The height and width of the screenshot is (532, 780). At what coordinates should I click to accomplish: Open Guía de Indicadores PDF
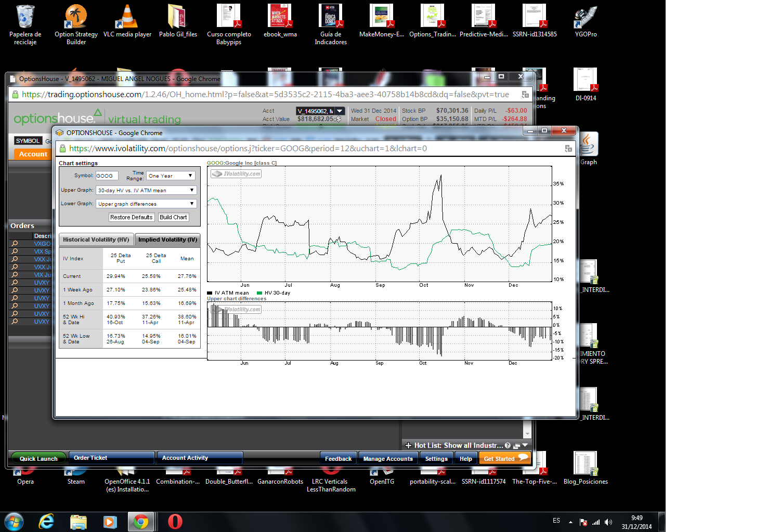pos(331,25)
